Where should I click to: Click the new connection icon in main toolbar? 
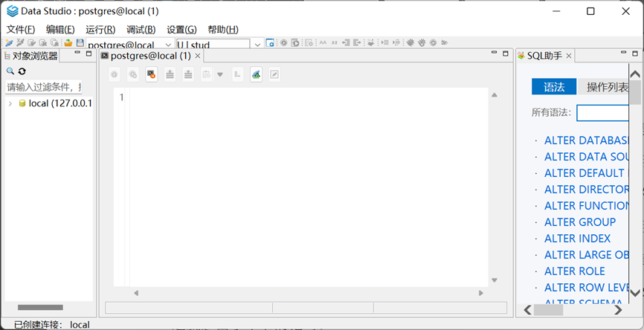pos(9,42)
